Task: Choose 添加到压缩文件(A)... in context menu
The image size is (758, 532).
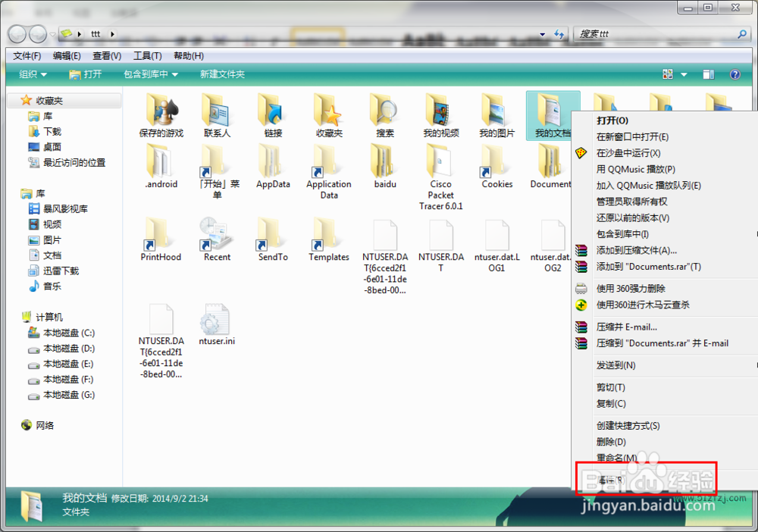Action: coord(665,250)
